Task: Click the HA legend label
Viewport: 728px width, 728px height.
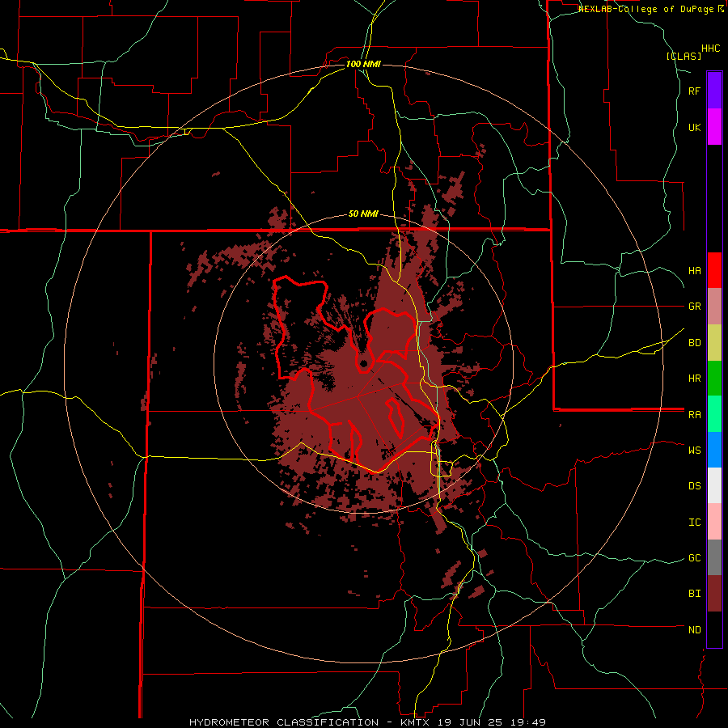Action: point(694,271)
